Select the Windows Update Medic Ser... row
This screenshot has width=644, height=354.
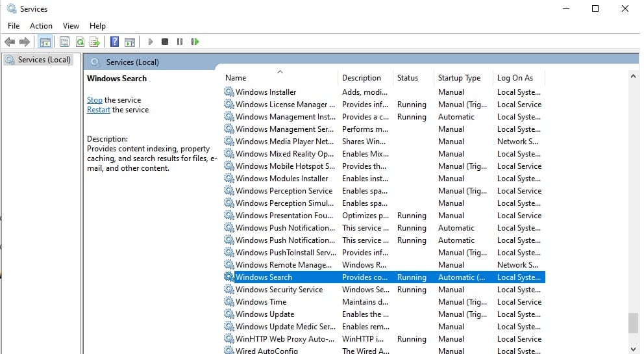click(384, 327)
